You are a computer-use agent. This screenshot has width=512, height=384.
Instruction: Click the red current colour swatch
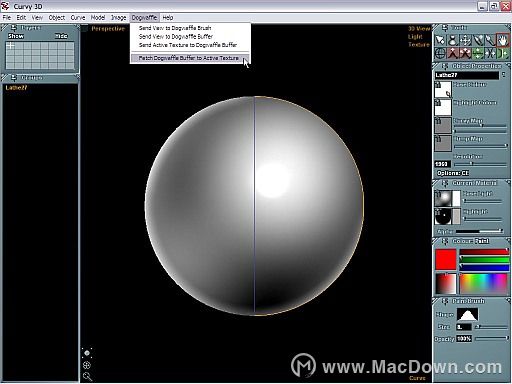coord(446,259)
